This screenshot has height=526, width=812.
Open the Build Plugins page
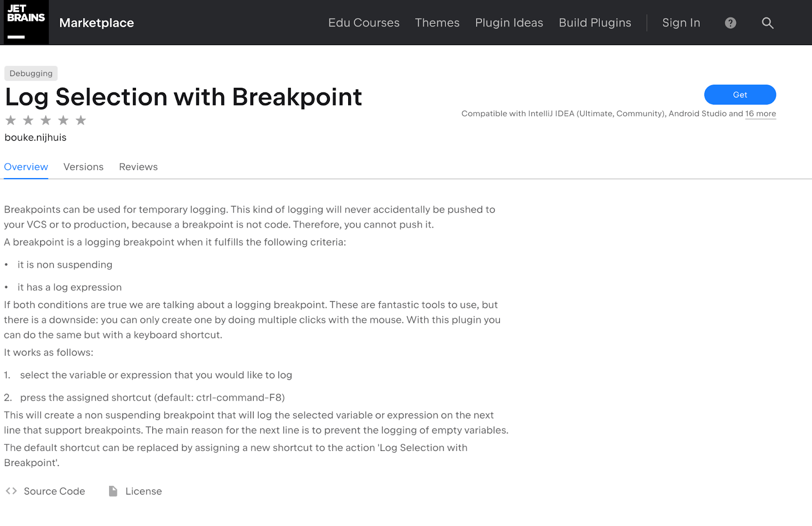[595, 23]
